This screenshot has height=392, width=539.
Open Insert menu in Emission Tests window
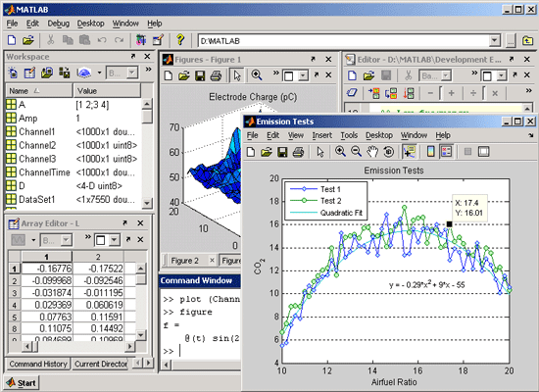(x=322, y=135)
